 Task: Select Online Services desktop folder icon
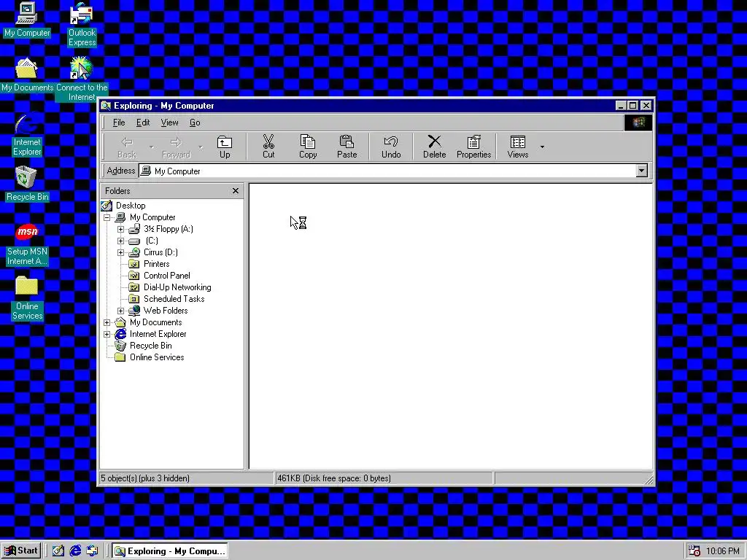(27, 298)
